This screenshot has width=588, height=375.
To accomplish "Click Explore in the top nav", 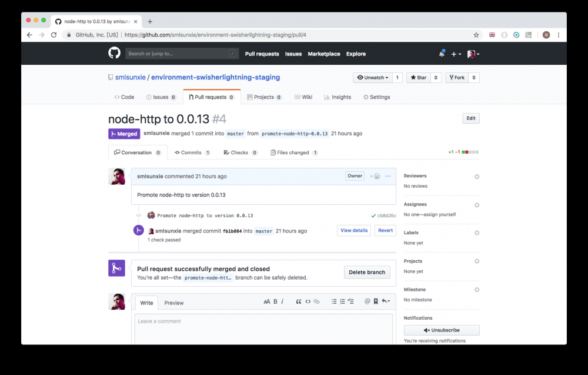I will tap(356, 54).
